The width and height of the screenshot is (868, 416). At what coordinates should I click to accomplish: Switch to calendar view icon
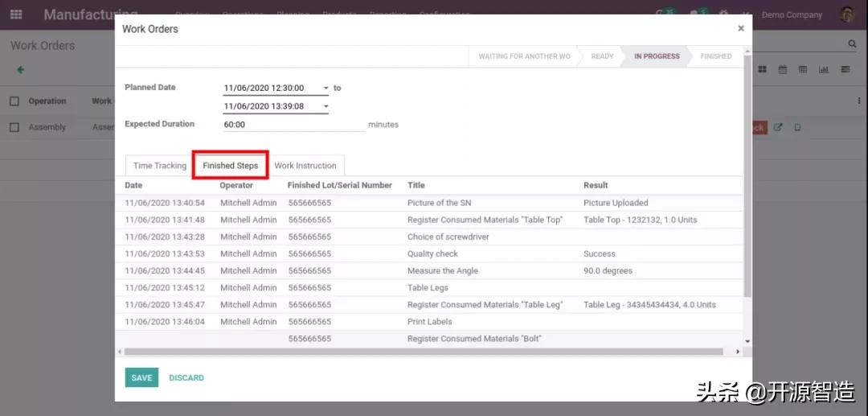(x=783, y=70)
